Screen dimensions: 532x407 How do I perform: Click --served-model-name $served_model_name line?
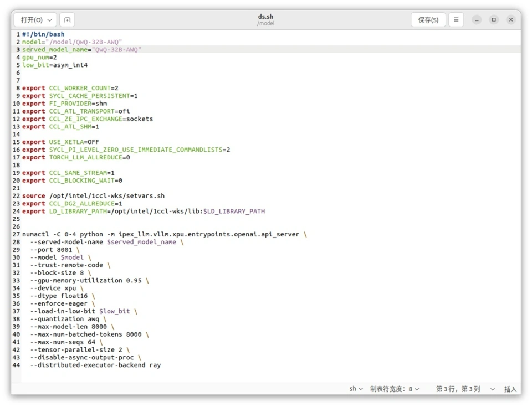(106, 242)
